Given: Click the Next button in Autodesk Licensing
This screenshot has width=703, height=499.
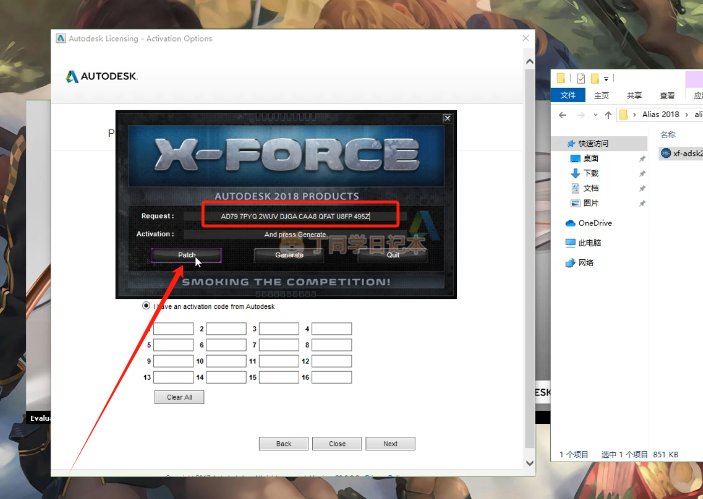Looking at the screenshot, I should tap(391, 444).
